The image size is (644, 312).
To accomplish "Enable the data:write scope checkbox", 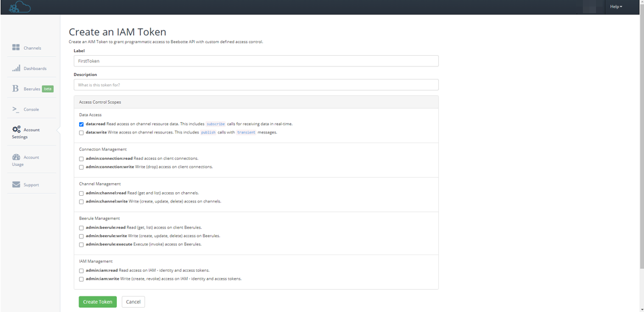I will point(82,133).
